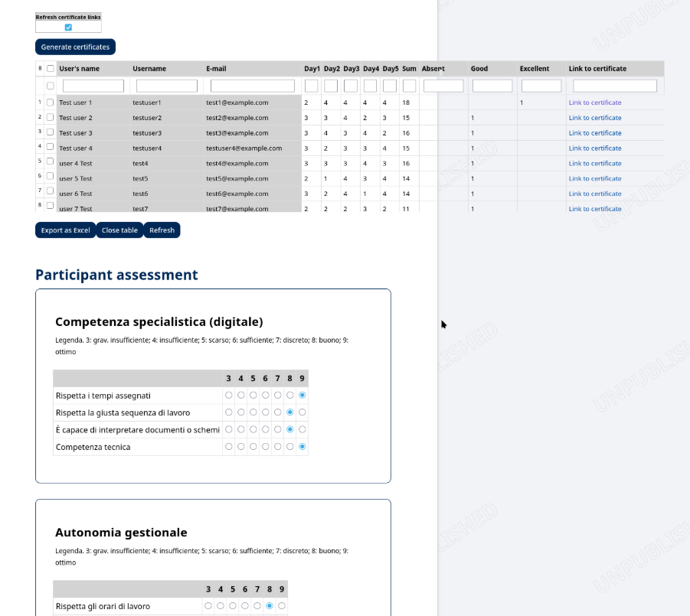Sort table by the Sum column header
Viewport: 690px width, 616px height.
point(409,69)
